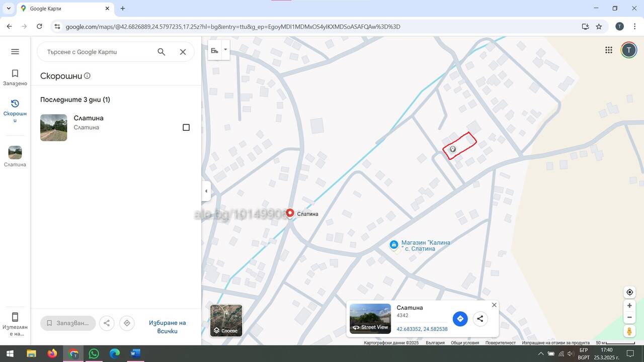Install app icon in address bar

pyautogui.click(x=585, y=27)
